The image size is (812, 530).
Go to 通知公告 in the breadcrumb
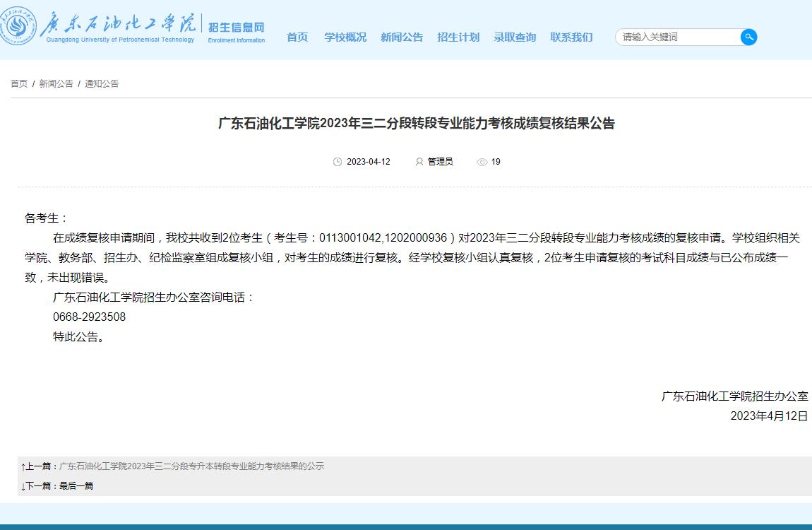[x=102, y=83]
